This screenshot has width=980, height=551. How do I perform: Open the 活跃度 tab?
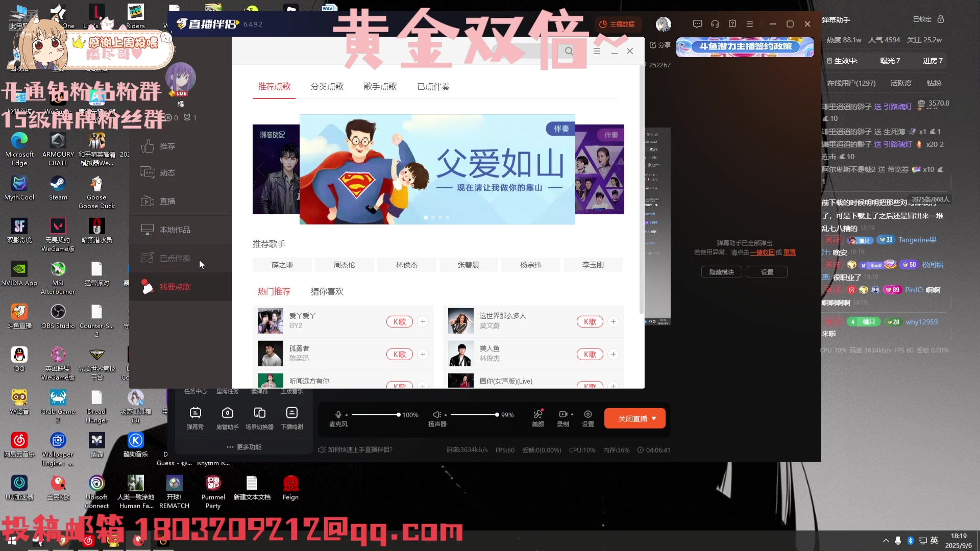coord(901,83)
